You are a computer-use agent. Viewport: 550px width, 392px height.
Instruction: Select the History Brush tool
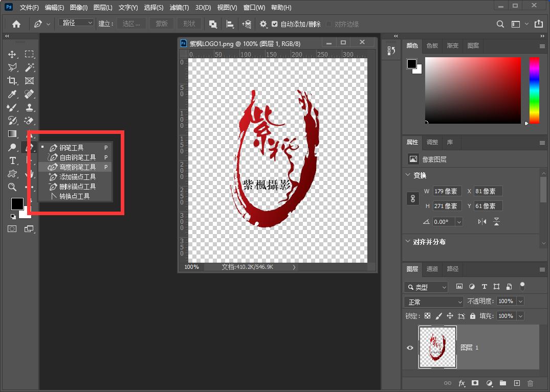12,121
